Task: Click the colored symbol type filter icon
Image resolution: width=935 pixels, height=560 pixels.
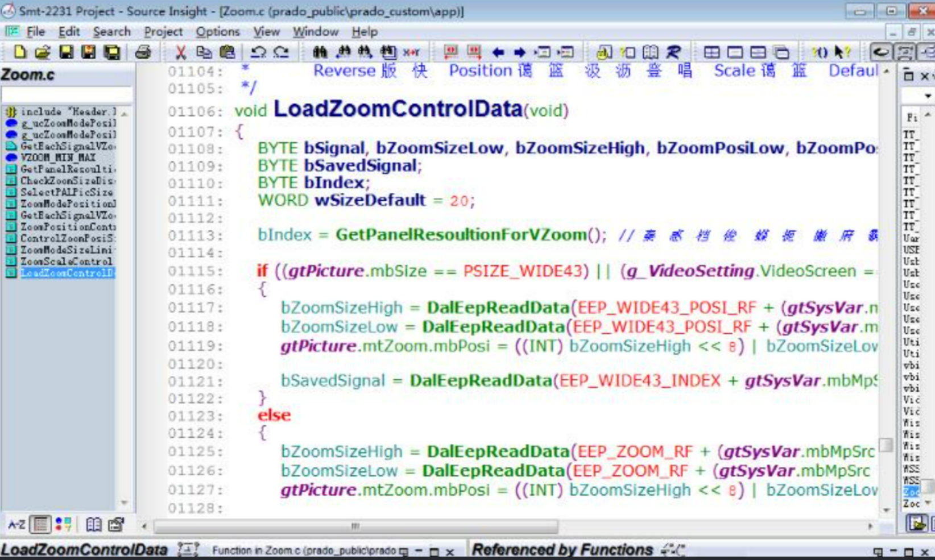Action: pyautogui.click(x=64, y=524)
